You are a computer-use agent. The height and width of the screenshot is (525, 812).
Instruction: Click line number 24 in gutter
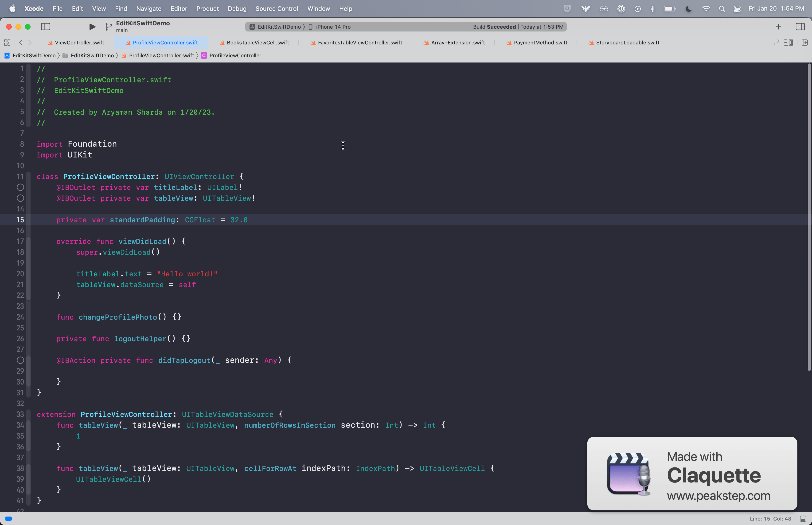point(20,317)
